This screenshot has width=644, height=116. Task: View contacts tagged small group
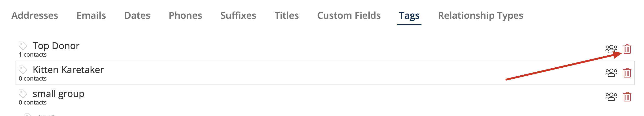pos(611,97)
